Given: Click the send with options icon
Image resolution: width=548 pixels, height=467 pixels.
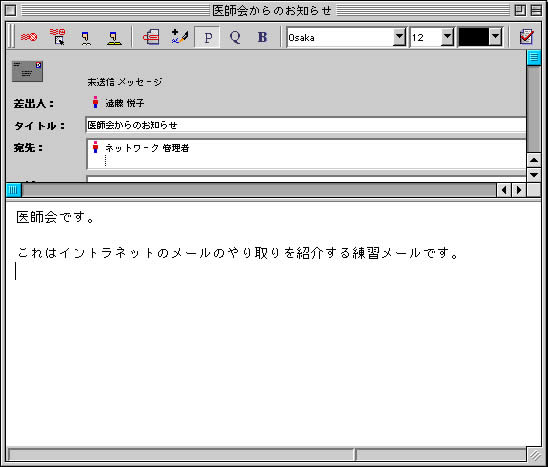Looking at the screenshot, I should pos(57,37).
